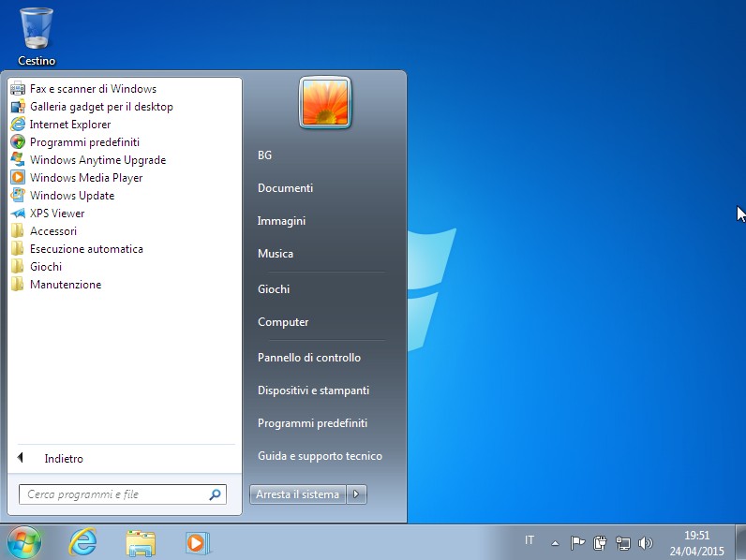Click the 'Esecuzione automatica' folder label
The height and width of the screenshot is (560, 746).
(86, 249)
